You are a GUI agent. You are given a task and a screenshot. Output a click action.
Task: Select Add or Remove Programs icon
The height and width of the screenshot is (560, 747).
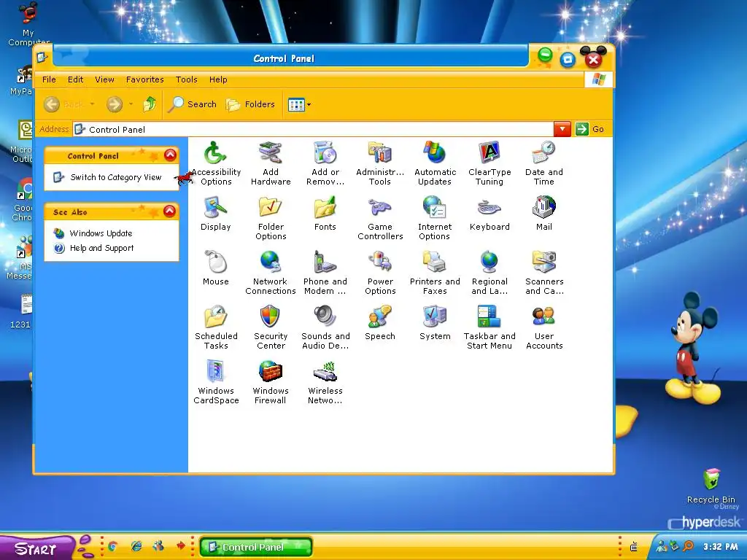click(x=325, y=163)
